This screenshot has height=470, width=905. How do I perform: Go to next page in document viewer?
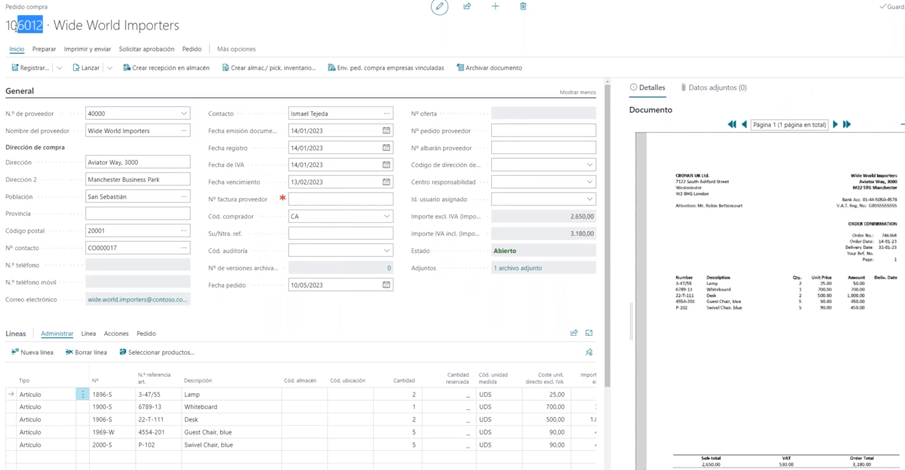pyautogui.click(x=836, y=125)
